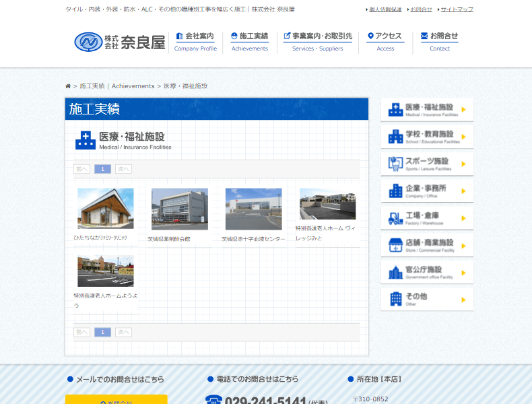Open 茨城県赤十字血液センター thumbnail
532x404 pixels.
click(253, 209)
